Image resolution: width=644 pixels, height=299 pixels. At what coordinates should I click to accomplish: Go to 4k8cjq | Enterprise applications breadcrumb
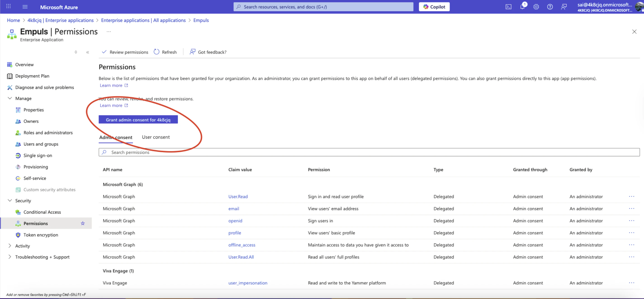61,21
